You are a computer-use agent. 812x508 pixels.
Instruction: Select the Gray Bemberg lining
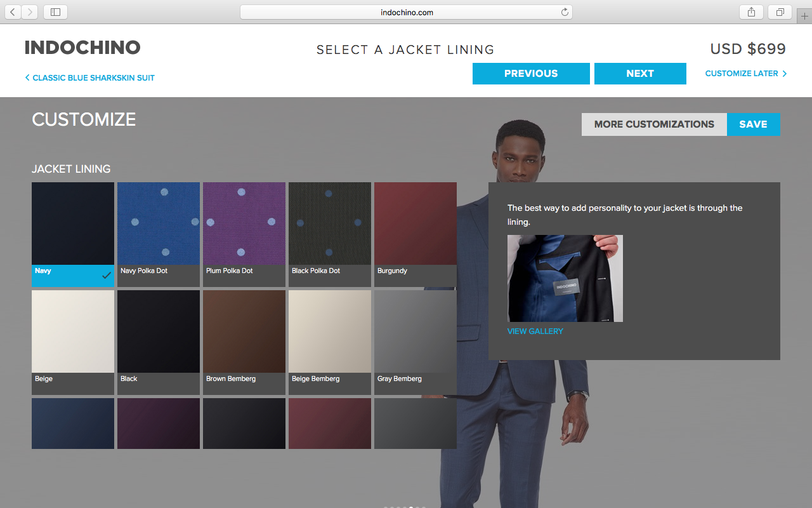point(416,342)
